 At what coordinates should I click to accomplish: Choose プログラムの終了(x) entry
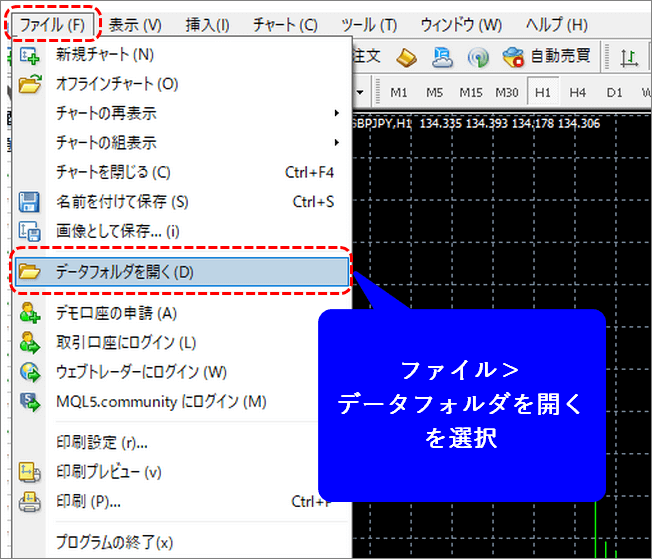pos(180,542)
